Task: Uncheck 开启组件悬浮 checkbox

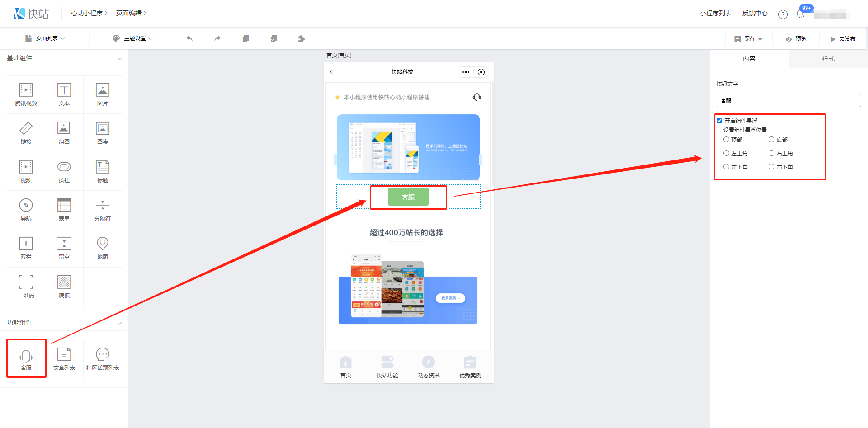Action: coord(720,121)
